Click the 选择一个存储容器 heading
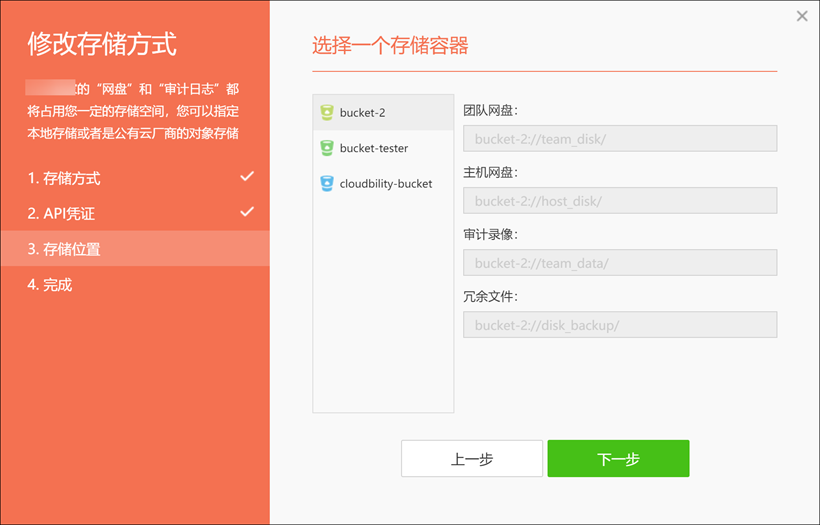 click(x=390, y=45)
